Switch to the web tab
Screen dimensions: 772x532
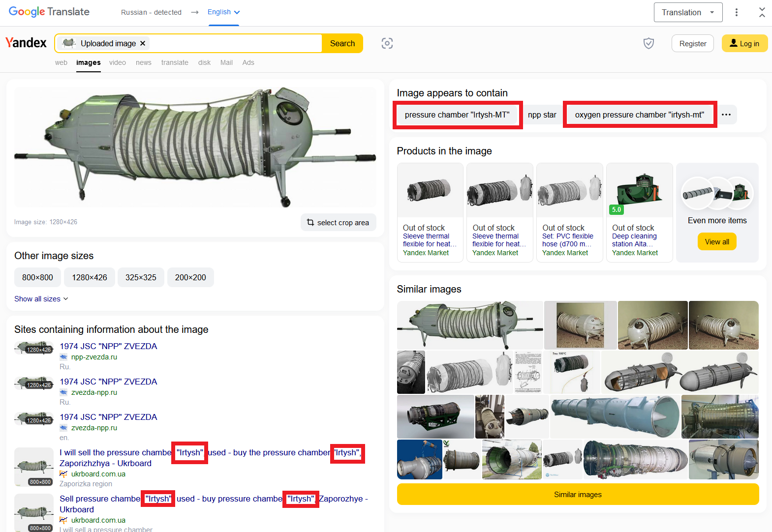61,62
